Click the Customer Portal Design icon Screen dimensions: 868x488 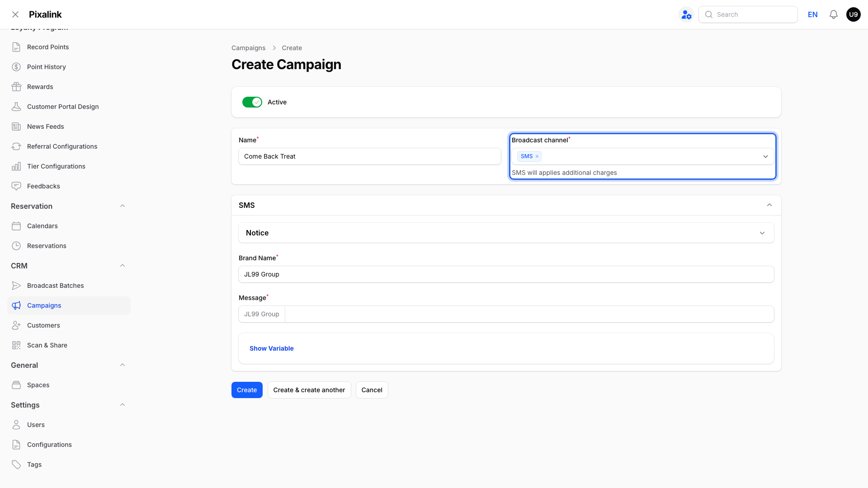point(16,107)
